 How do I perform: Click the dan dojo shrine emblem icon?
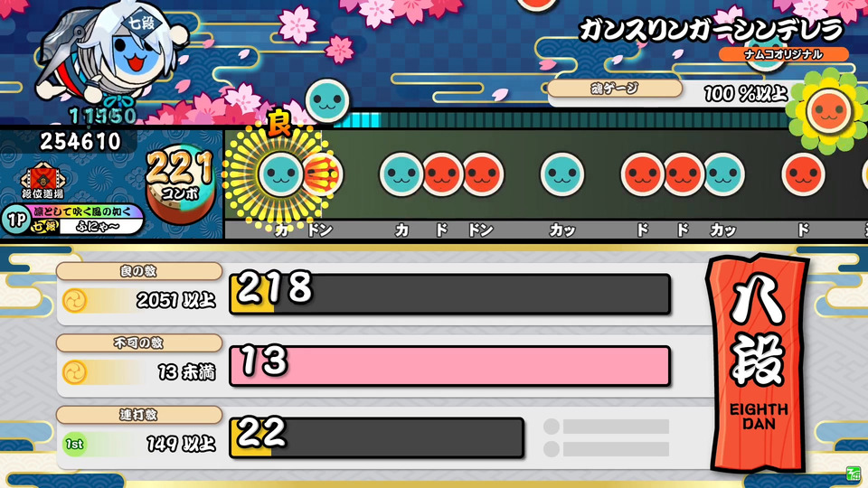(x=42, y=181)
